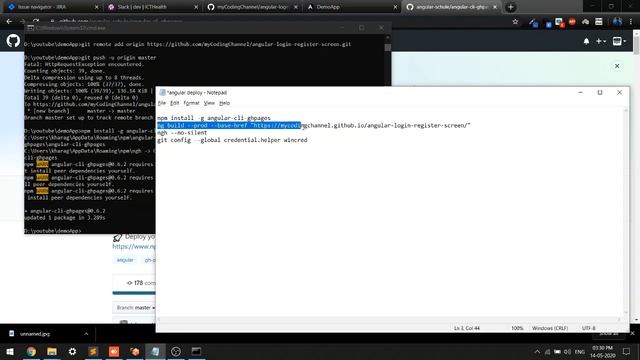The image size is (640, 360).
Task: Open the downloaded unnamed.jpg file
Action: [35, 334]
